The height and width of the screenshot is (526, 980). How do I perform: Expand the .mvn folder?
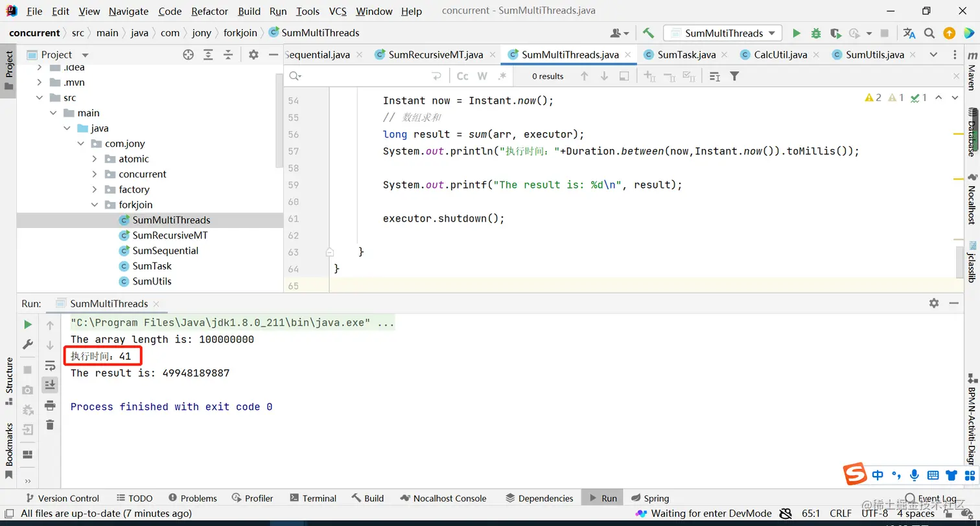(x=40, y=82)
